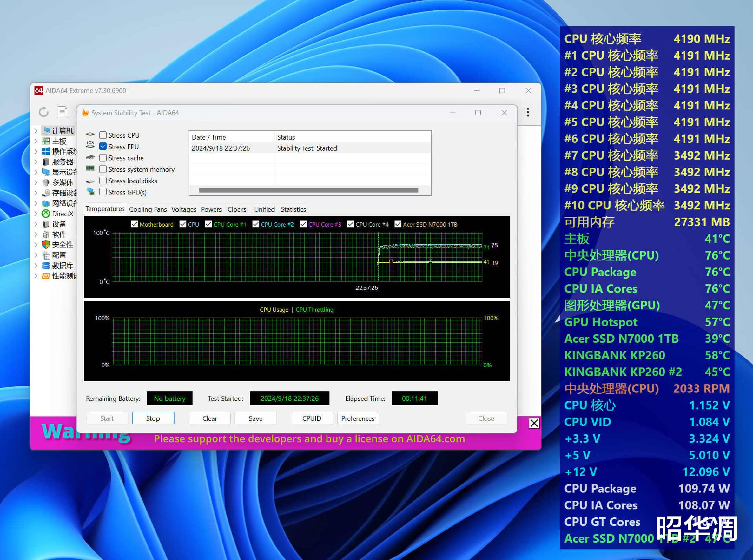753x560 pixels.
Task: Expand the motherboard tree node arrow
Action: point(36,141)
